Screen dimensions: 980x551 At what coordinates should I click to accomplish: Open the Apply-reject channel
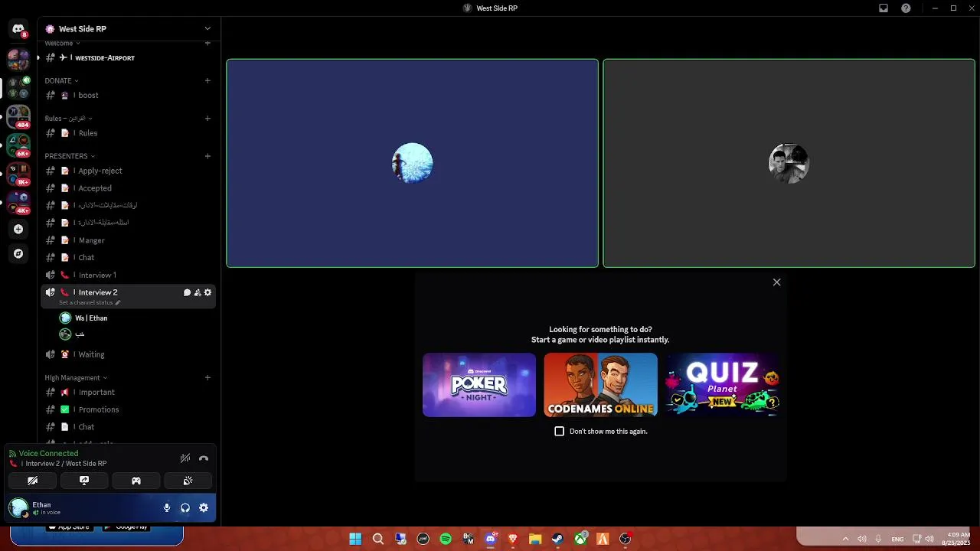coord(128,171)
